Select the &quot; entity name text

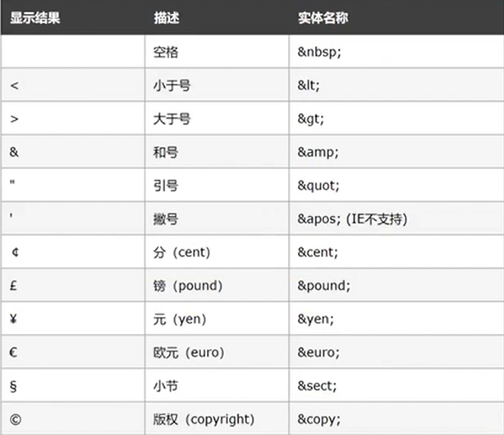(x=318, y=185)
